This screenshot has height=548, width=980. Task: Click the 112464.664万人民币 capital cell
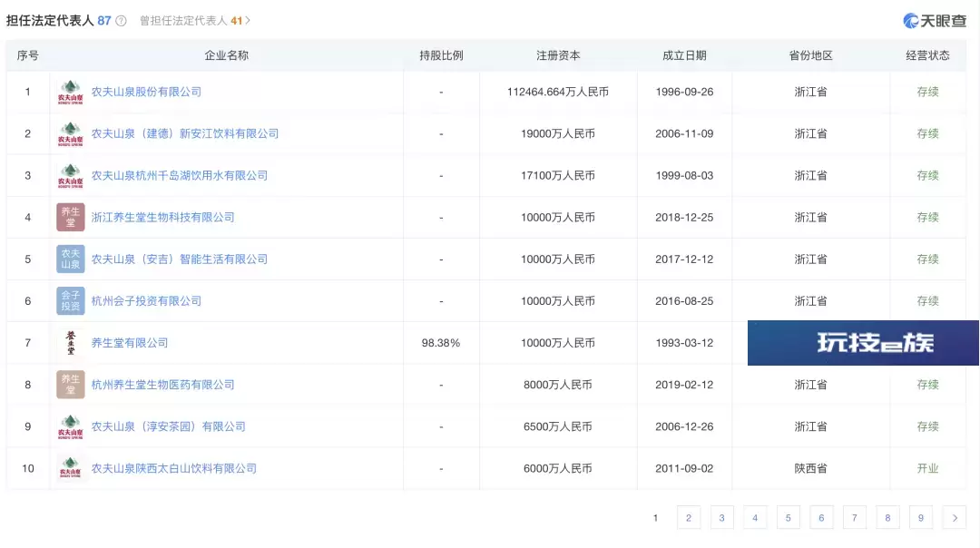tap(558, 92)
